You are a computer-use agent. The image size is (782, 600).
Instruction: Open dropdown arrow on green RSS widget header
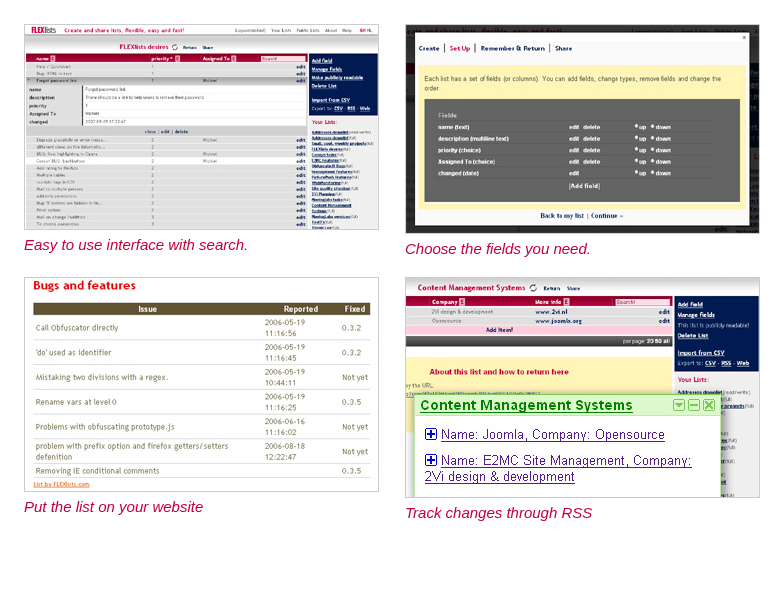679,405
